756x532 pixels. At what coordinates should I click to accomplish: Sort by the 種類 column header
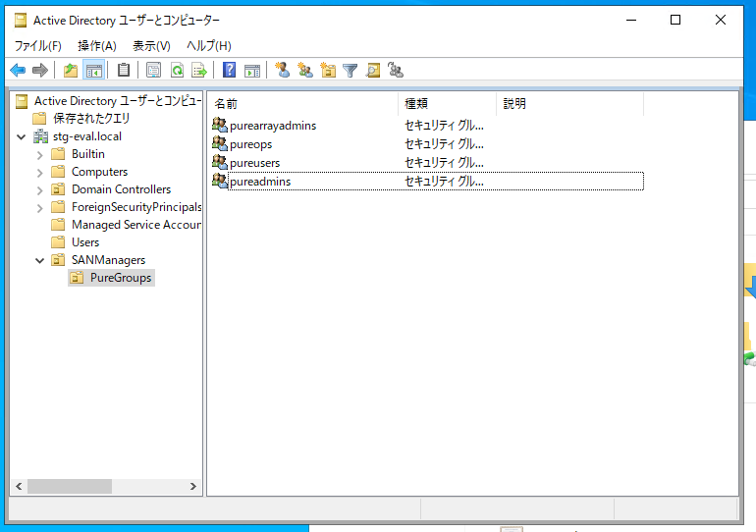[x=448, y=104]
